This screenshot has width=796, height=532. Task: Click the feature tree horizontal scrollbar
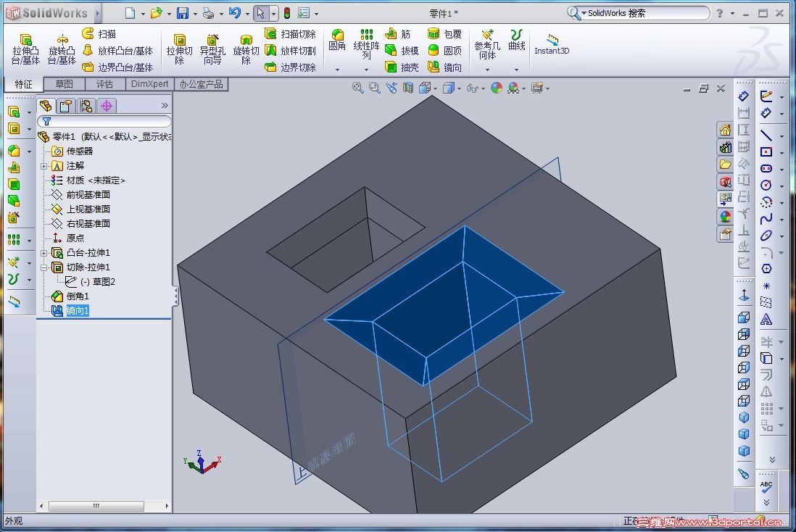click(96, 506)
